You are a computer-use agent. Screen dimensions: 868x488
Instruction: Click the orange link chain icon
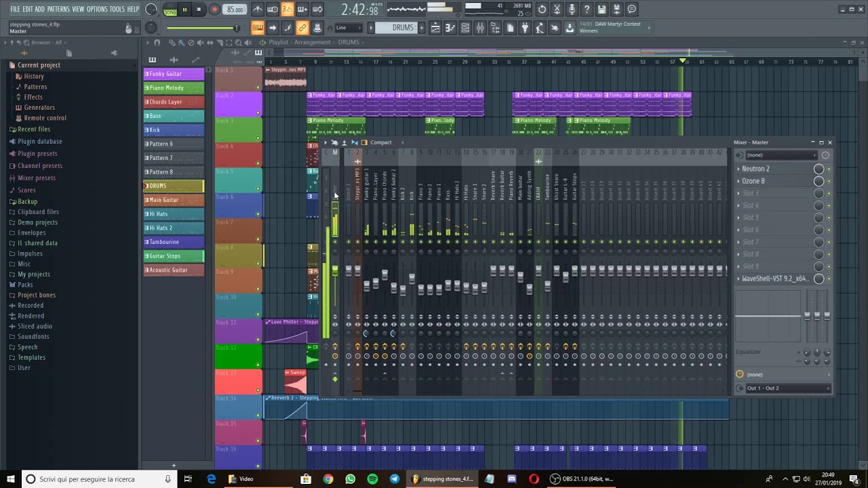tap(302, 28)
